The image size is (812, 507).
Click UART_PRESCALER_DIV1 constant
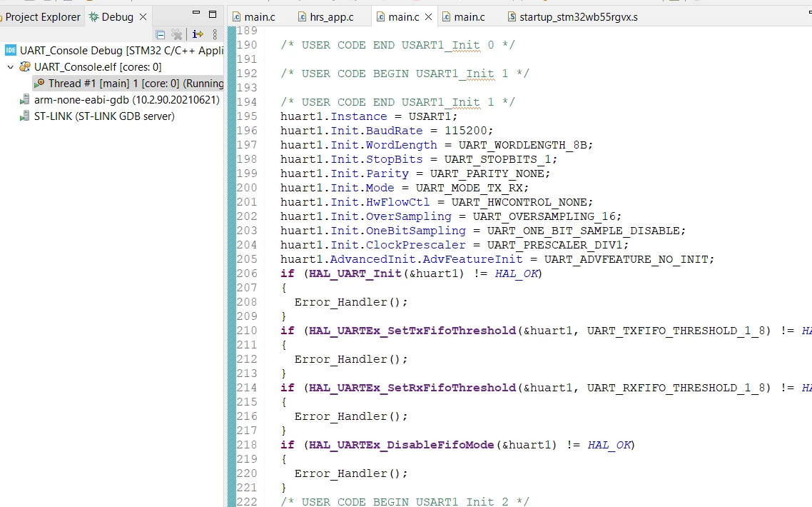click(554, 245)
